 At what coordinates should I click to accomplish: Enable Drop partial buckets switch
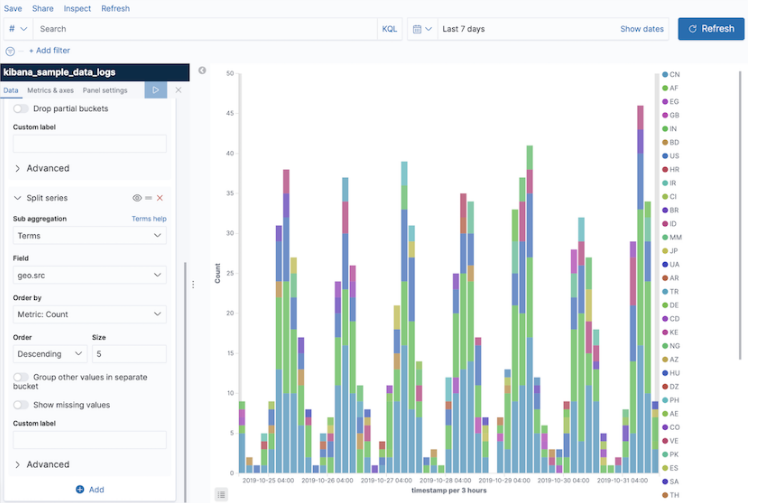pos(21,109)
